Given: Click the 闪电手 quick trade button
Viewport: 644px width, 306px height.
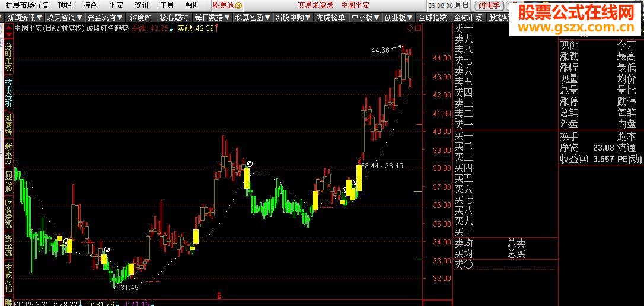Looking at the screenshot, I should point(489,5).
